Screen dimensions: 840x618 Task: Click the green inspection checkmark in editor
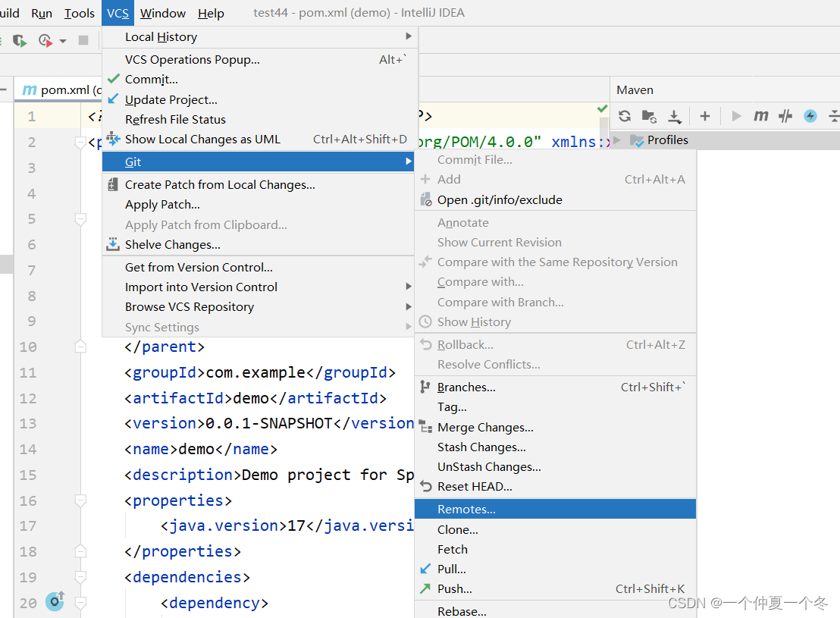pos(602,108)
